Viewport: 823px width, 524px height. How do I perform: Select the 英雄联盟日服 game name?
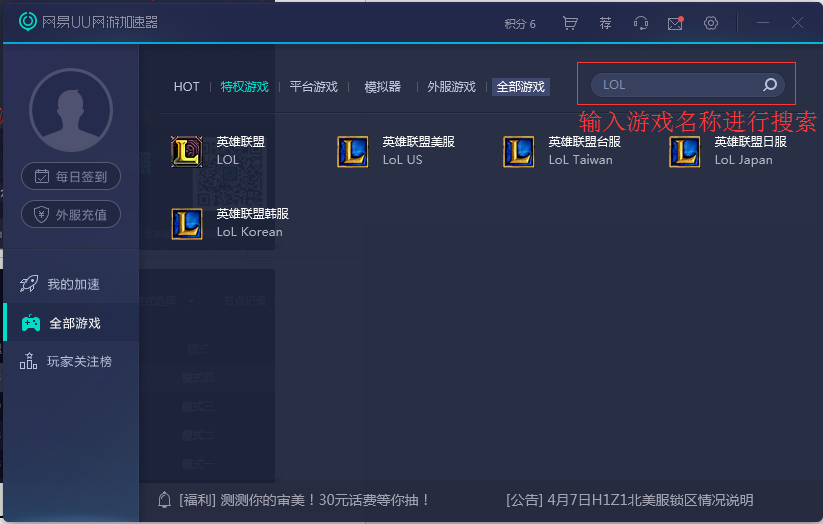[750, 142]
